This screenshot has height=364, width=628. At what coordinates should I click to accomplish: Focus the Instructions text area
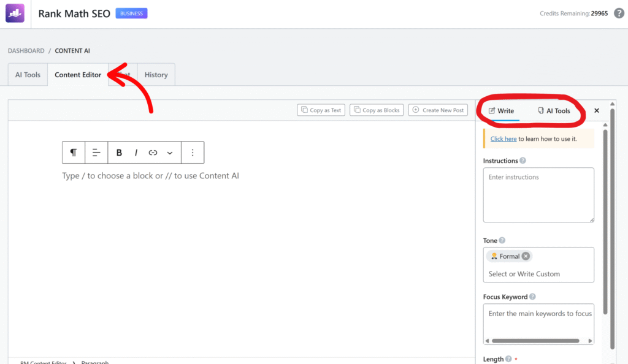tap(538, 195)
